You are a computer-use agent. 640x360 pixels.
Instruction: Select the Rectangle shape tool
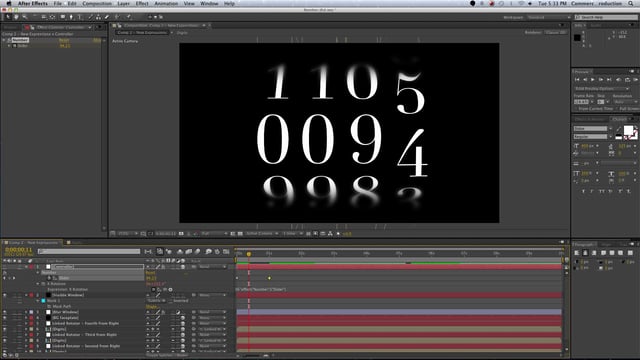tap(62, 17)
